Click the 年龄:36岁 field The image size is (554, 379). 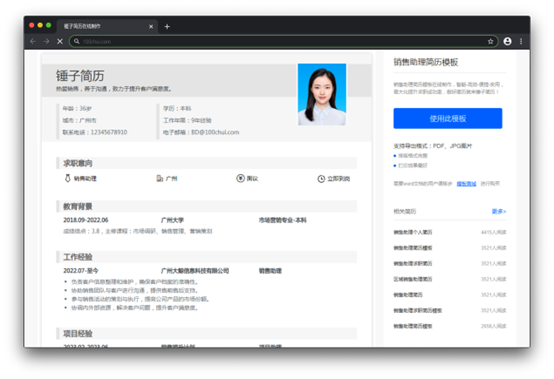(77, 108)
